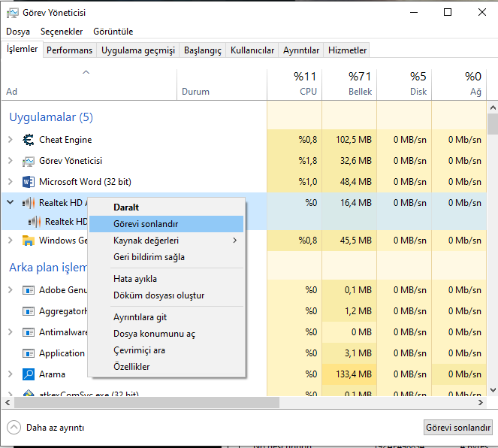Sort by the Durum column header
Screen dimensions: 498x448
click(222, 84)
